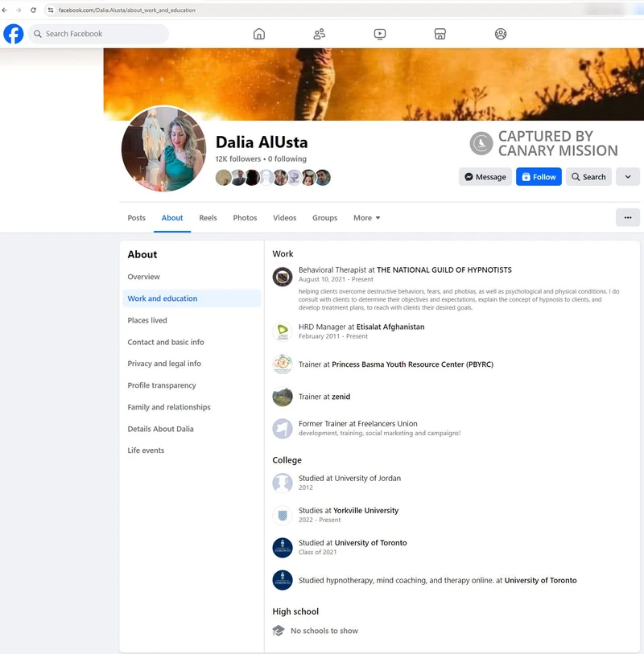
Task: Select the About tab
Action: click(x=172, y=218)
